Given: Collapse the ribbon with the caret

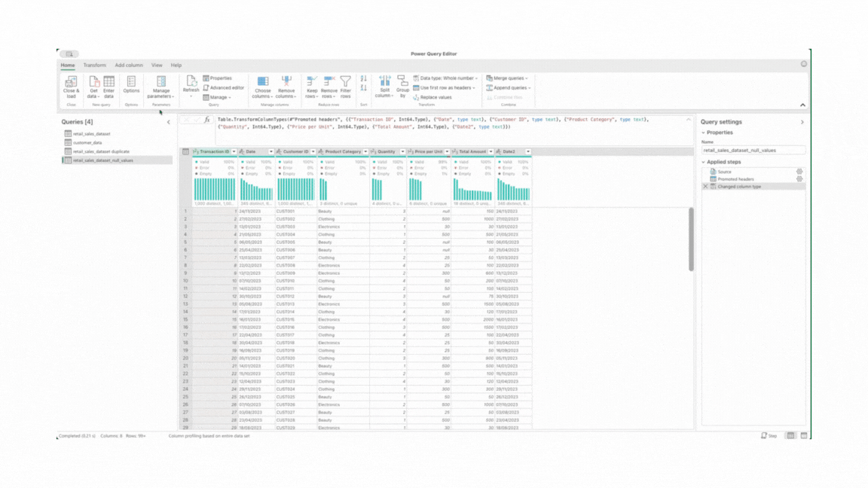Looking at the screenshot, I should 802,105.
